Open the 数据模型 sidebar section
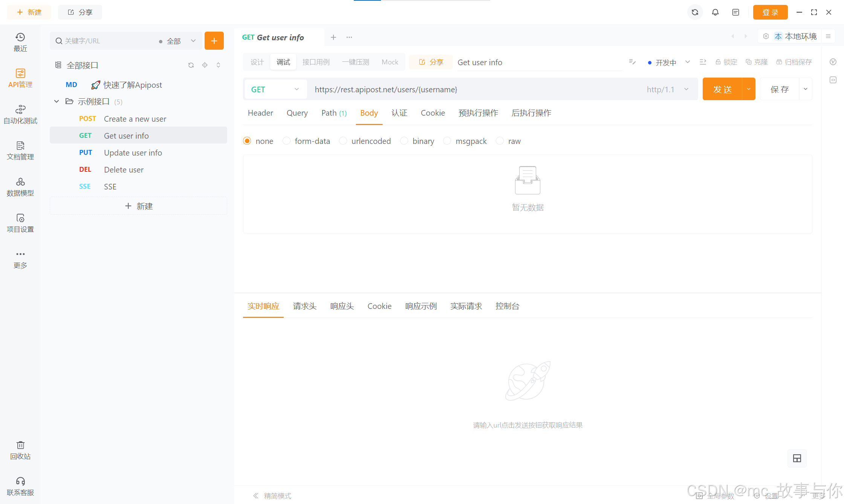Screen dimensions: 844x504 pyautogui.click(x=20, y=187)
